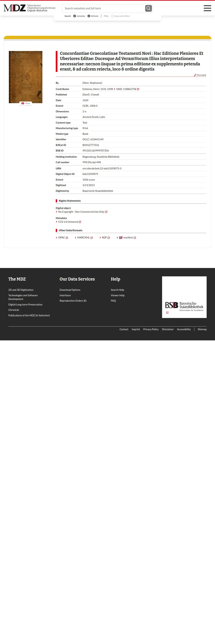Viewport: 215px width, 644px height.
Task: Click the Permalink text
Action: click(x=201, y=75)
